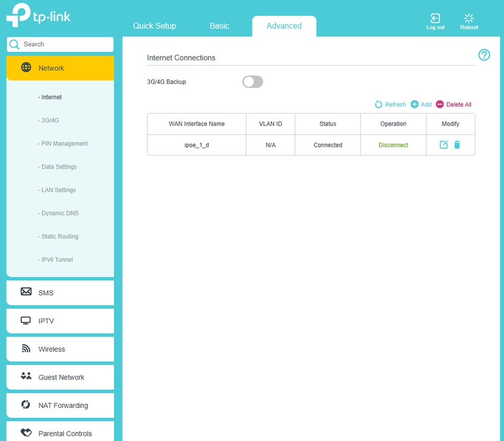Click the Add plus icon
Screen dimensions: 504x441
(x=415, y=104)
